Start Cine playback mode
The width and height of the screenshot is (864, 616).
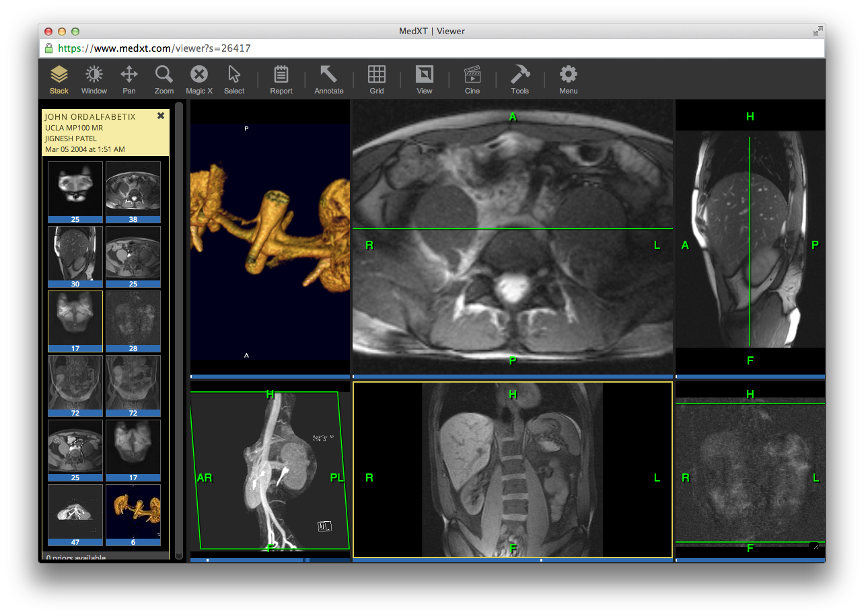click(x=472, y=79)
